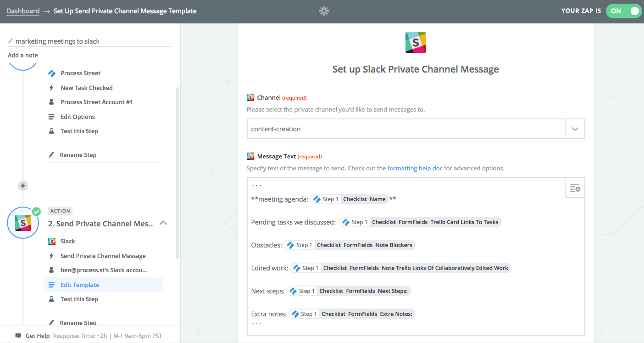This screenshot has height=343, width=644.
Task: Click the chat bubble icon beside Get Help
Action: click(18, 336)
